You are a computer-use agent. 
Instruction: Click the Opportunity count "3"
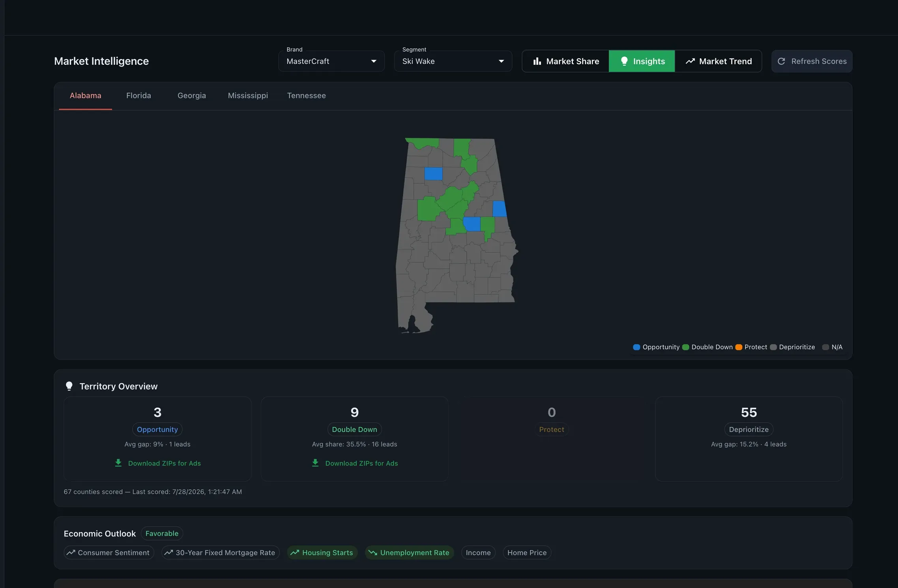point(157,412)
